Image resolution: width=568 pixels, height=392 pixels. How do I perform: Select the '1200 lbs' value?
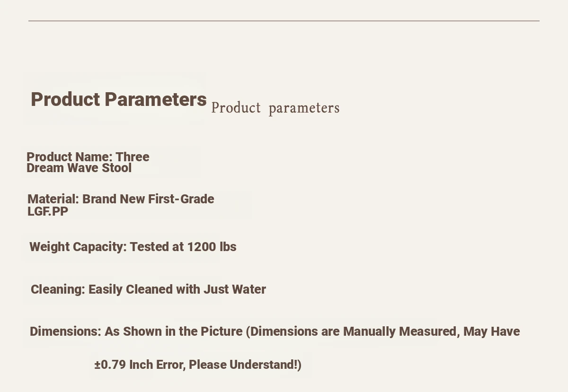coord(212,247)
